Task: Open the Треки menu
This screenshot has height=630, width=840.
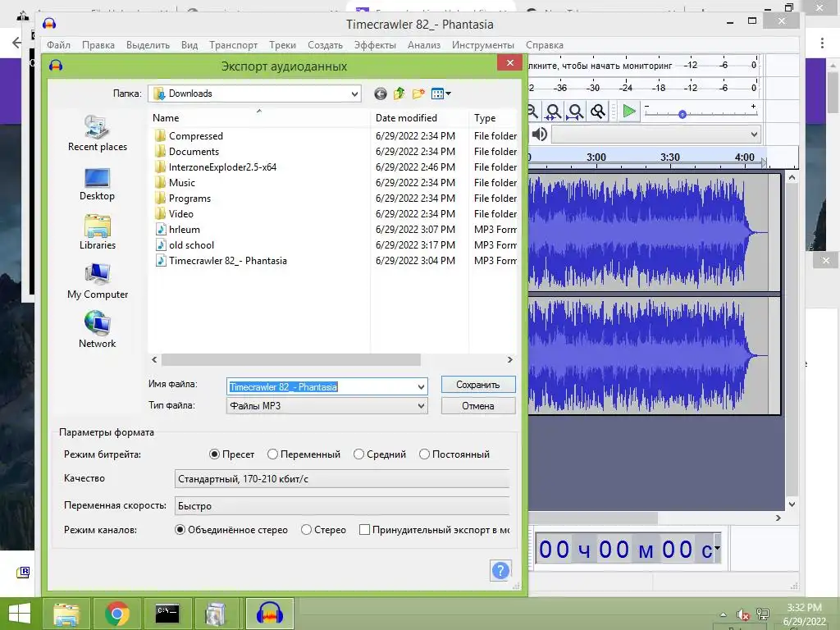Action: [x=282, y=45]
